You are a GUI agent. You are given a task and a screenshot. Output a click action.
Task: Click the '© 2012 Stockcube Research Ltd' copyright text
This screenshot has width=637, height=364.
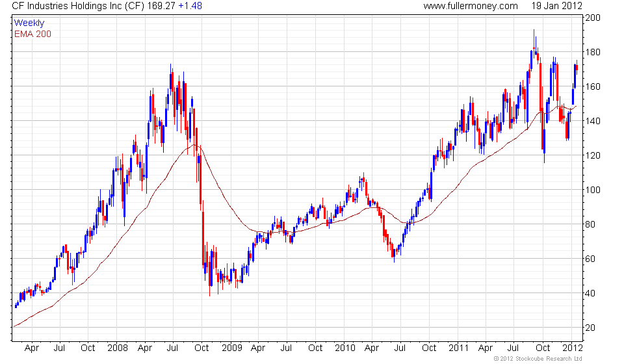538,359
